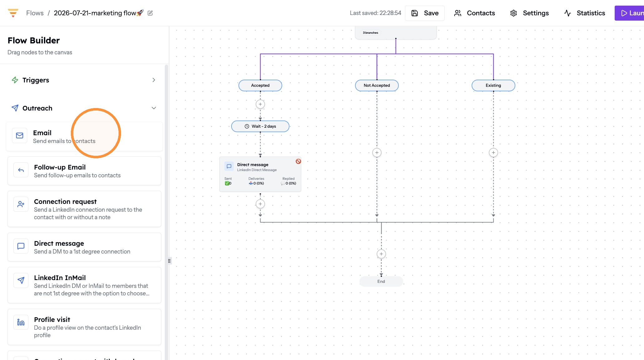Select the Profile visit LinkedIn icon
Image resolution: width=644 pixels, height=360 pixels.
21,323
